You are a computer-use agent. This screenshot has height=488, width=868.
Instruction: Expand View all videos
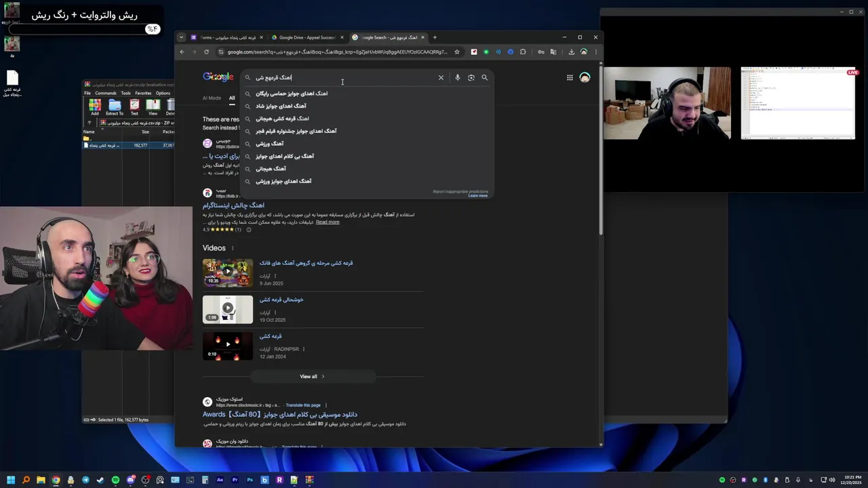[313, 376]
